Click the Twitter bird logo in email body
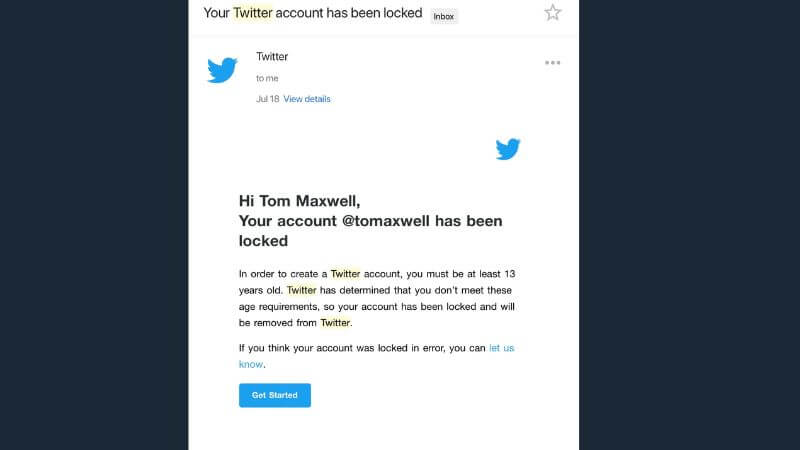The width and height of the screenshot is (800, 450). tap(508, 150)
